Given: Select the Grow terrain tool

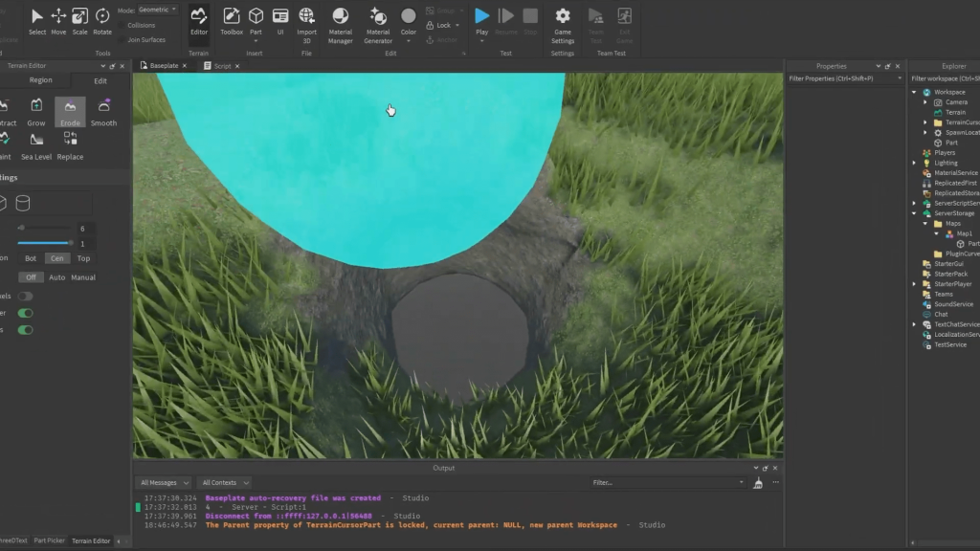Looking at the screenshot, I should pyautogui.click(x=36, y=113).
